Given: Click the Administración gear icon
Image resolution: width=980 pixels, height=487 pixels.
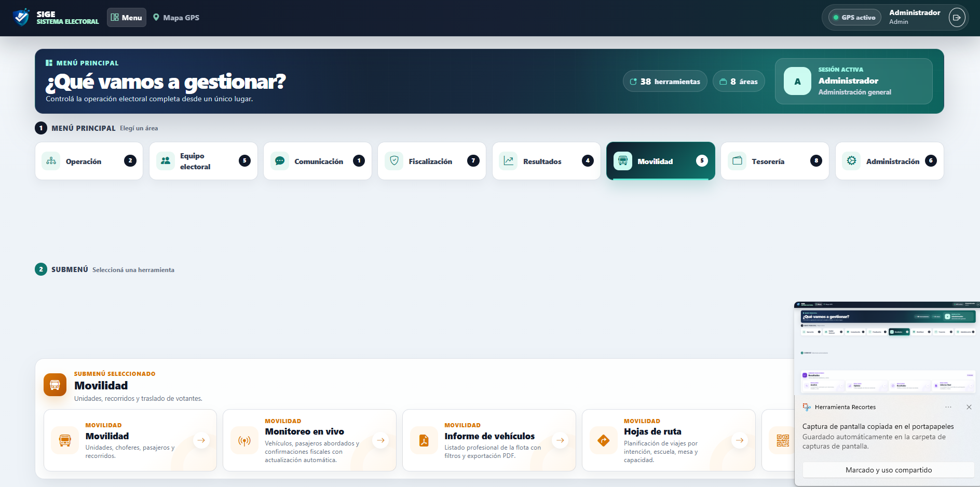Looking at the screenshot, I should click(852, 161).
